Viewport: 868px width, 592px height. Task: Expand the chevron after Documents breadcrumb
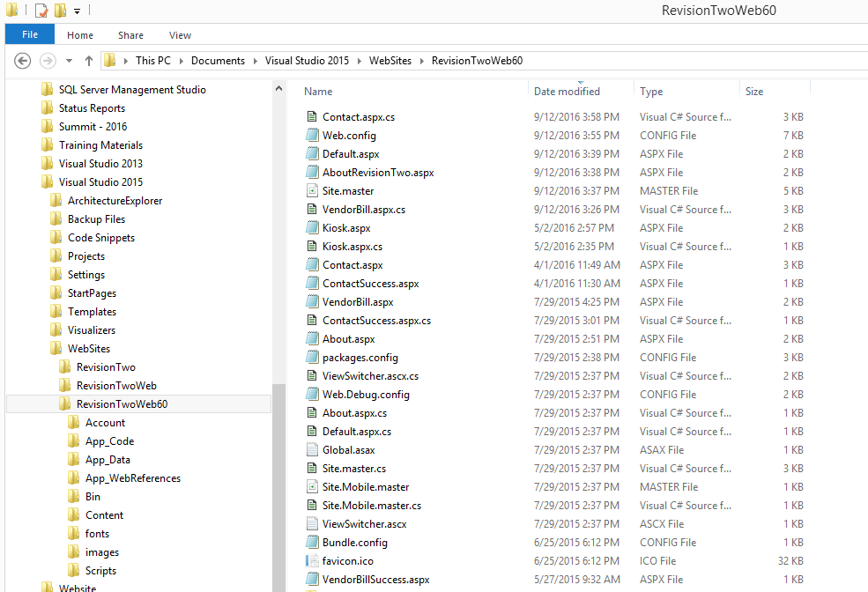tap(256, 61)
